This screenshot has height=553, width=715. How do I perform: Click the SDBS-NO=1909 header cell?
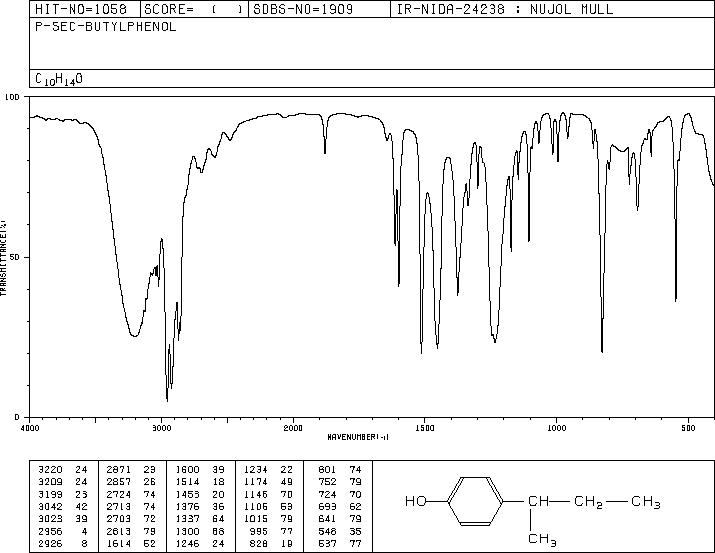click(x=319, y=9)
